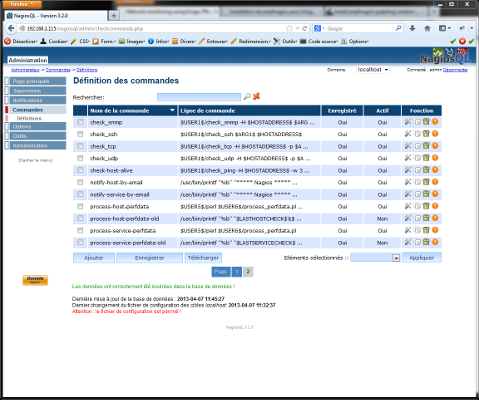Edit the check_ssh command with the tools icon
The image size is (479, 400).
(x=408, y=134)
